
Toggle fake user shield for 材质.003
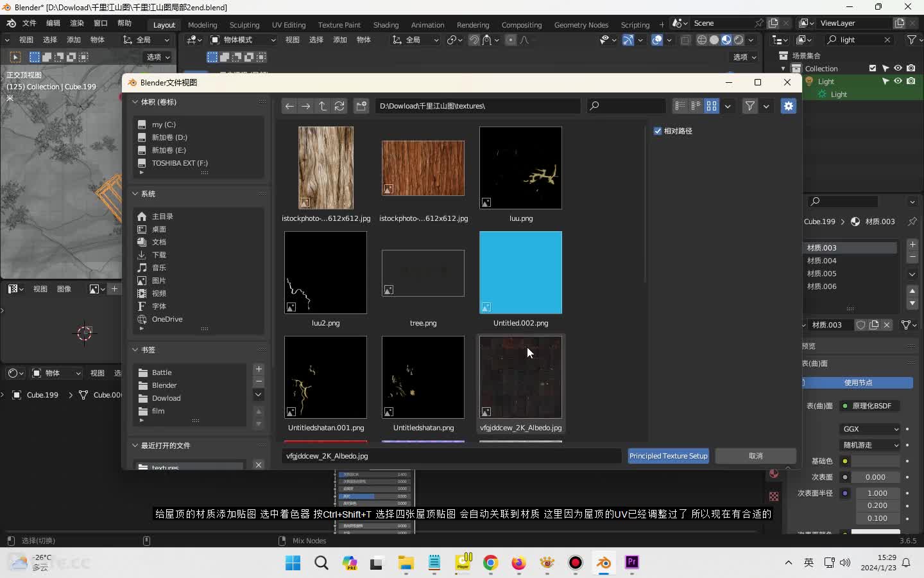[861, 325]
